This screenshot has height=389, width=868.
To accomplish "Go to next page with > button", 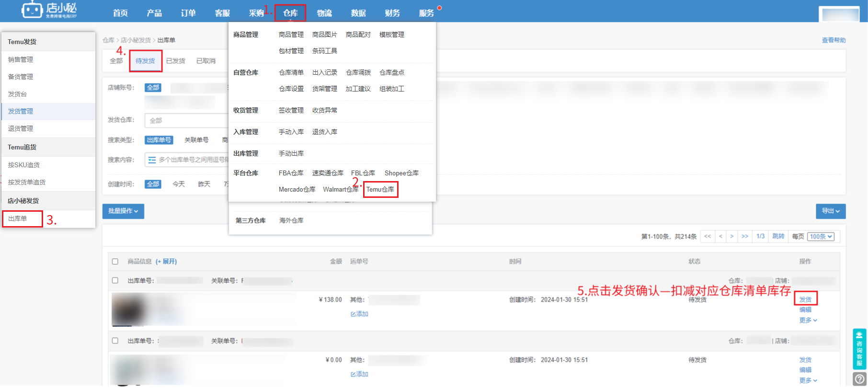I will [x=731, y=236].
